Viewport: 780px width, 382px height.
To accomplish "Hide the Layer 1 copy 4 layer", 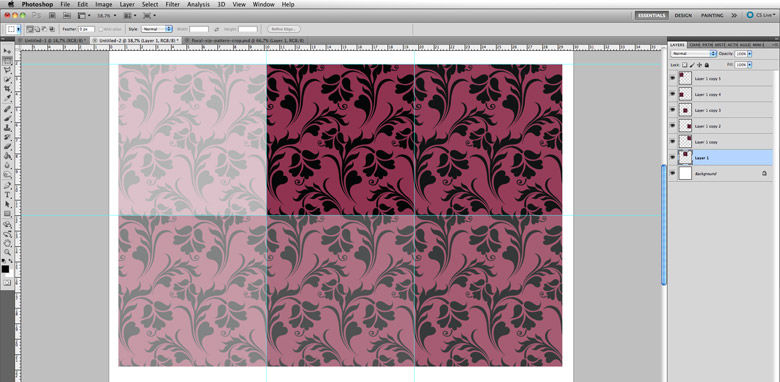I will pyautogui.click(x=673, y=94).
